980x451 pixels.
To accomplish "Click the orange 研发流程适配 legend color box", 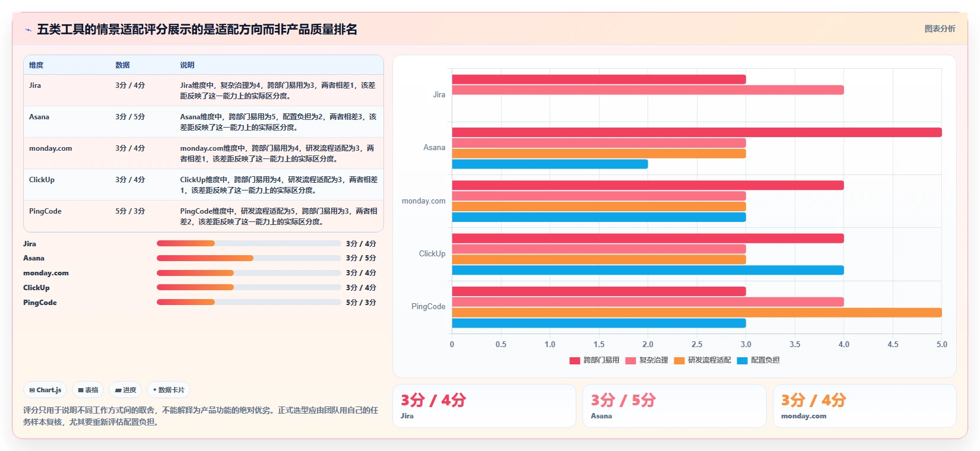I will click(679, 360).
